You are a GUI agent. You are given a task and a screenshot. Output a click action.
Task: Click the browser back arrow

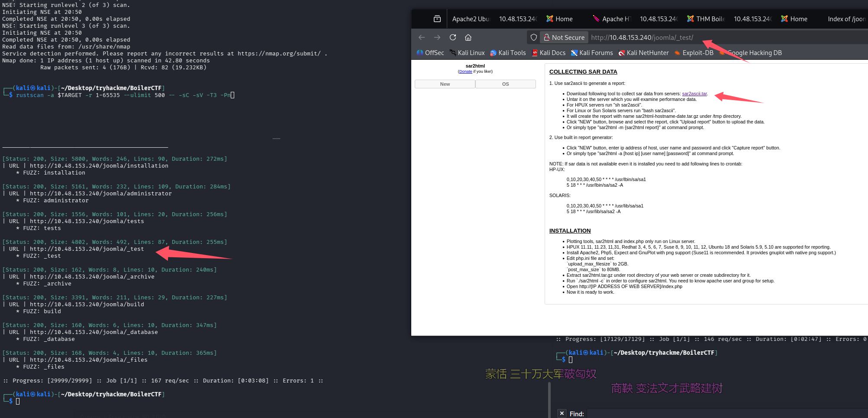point(422,38)
